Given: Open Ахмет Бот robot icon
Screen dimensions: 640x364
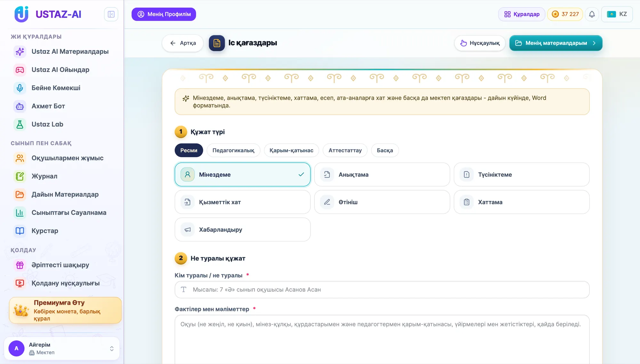Looking at the screenshot, I should [20, 106].
